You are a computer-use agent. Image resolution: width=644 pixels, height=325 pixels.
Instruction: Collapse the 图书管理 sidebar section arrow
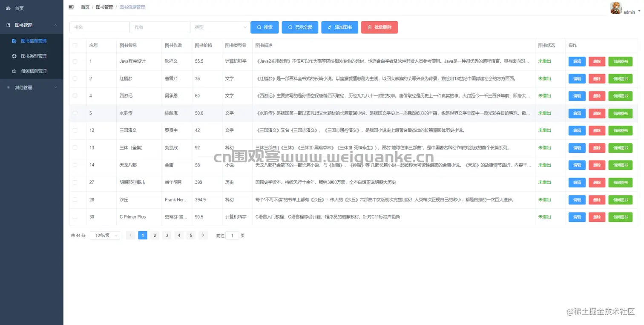click(x=55, y=25)
